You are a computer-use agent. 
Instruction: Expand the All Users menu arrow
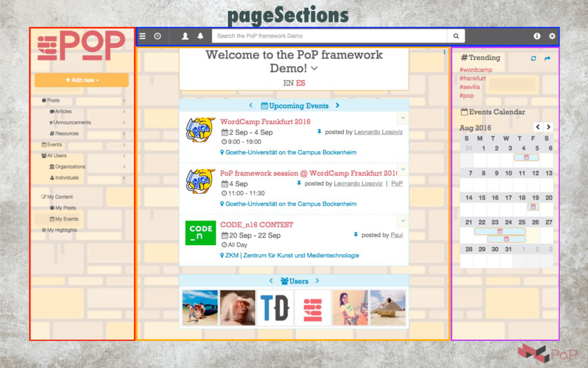[124, 155]
